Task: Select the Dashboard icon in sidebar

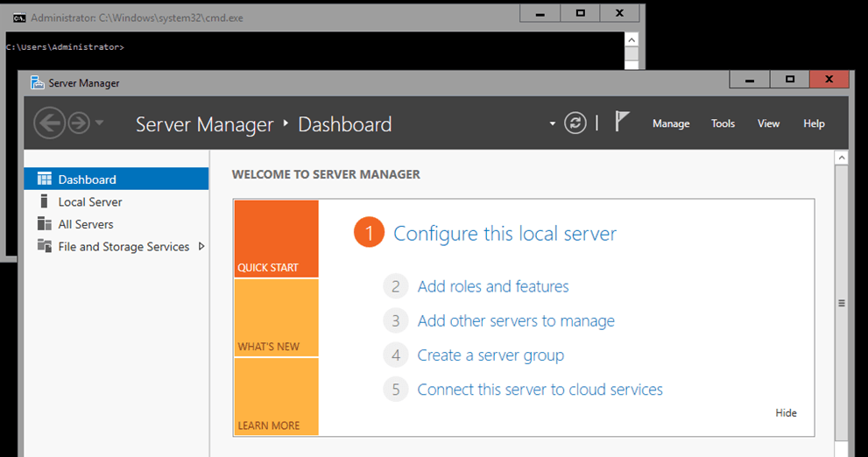Action: (45, 179)
